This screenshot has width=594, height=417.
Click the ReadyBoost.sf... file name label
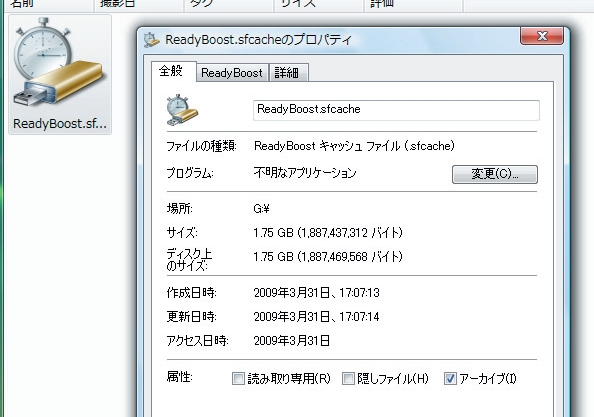point(59,123)
